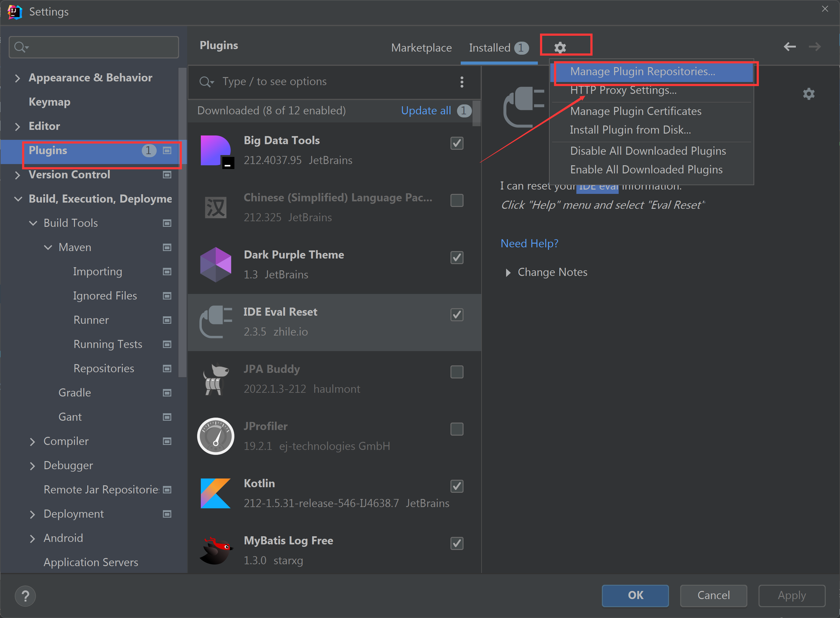Select Keymap in the settings tree
840x618 pixels.
49,102
